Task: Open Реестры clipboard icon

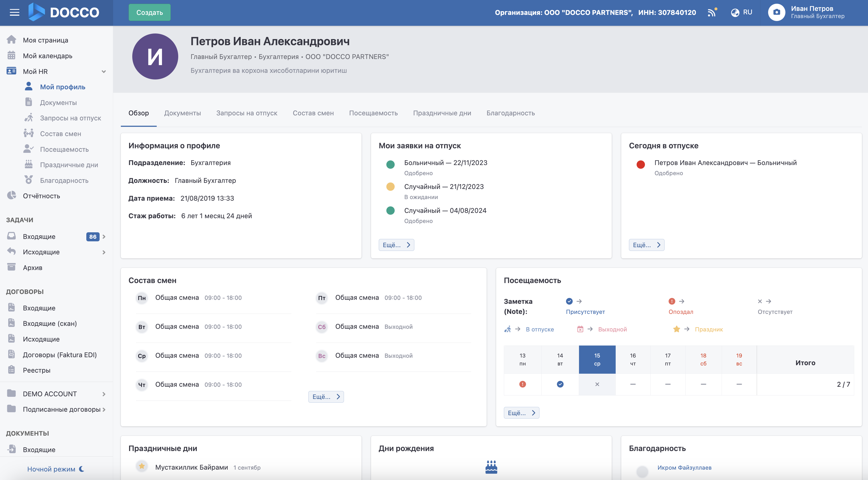Action: tap(11, 370)
